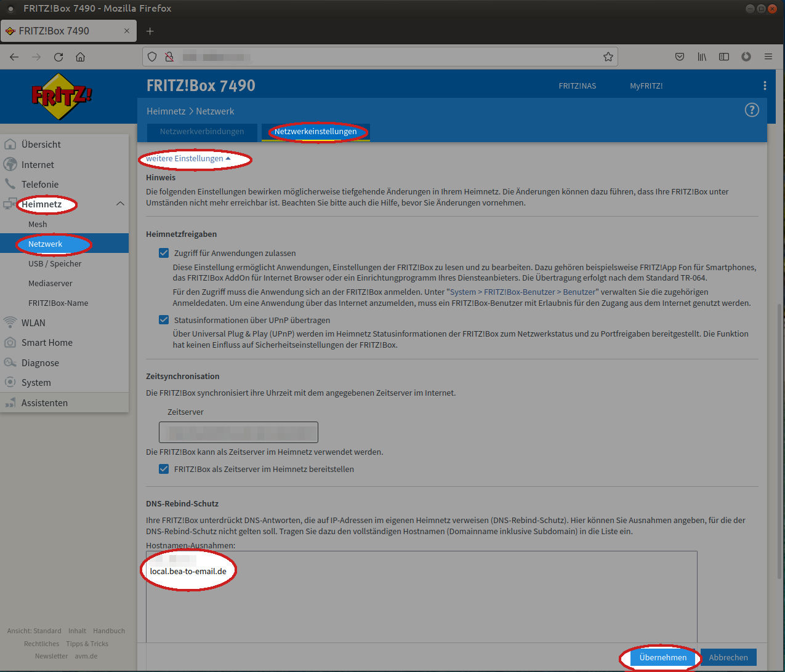Reload the page
The width and height of the screenshot is (785, 672).
click(x=58, y=57)
